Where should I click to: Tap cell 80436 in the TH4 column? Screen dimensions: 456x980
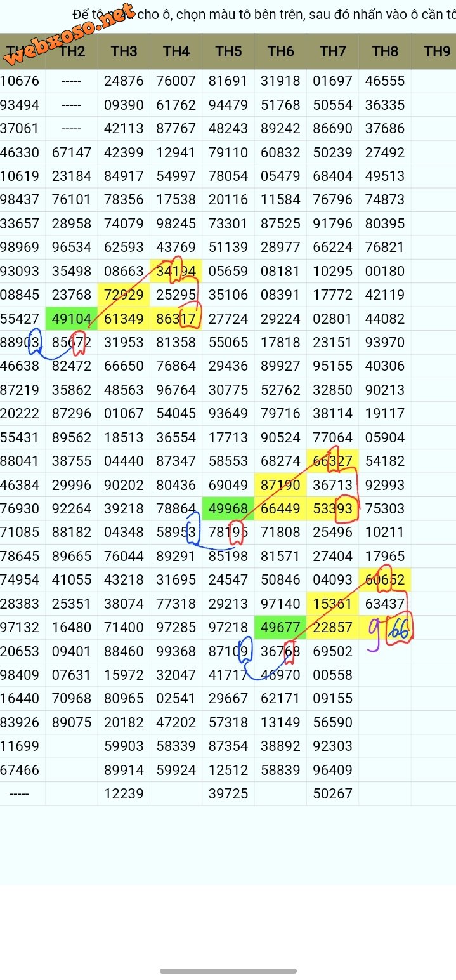pos(176,485)
